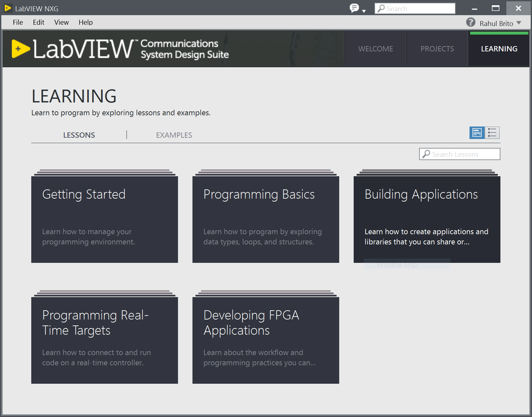Go to the PROJECTS tab
The height and width of the screenshot is (417, 532).
click(x=437, y=49)
